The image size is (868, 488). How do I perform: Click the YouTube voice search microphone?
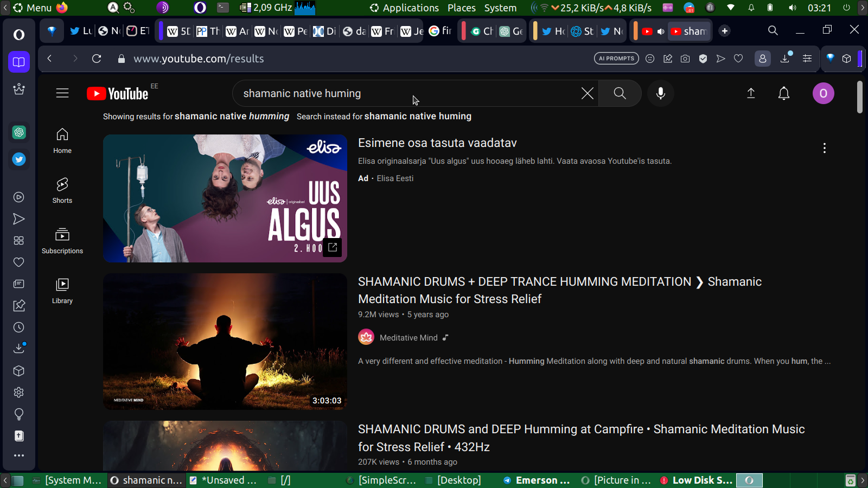tap(660, 93)
